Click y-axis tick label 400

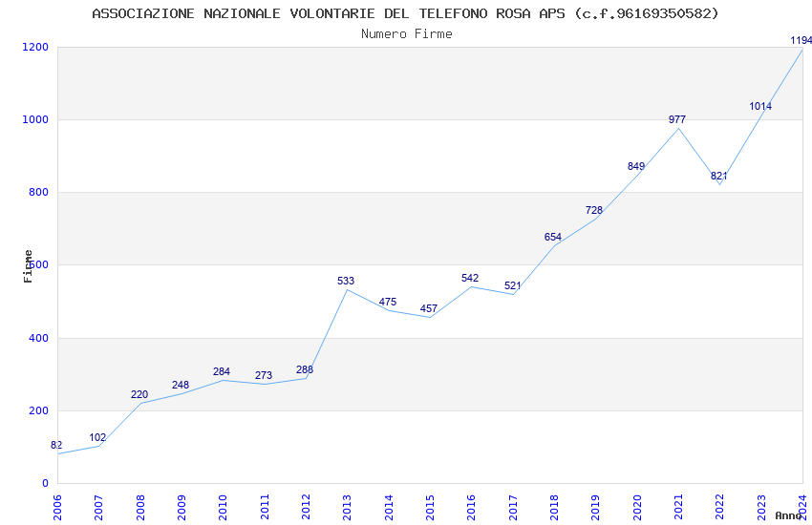[x=39, y=338]
